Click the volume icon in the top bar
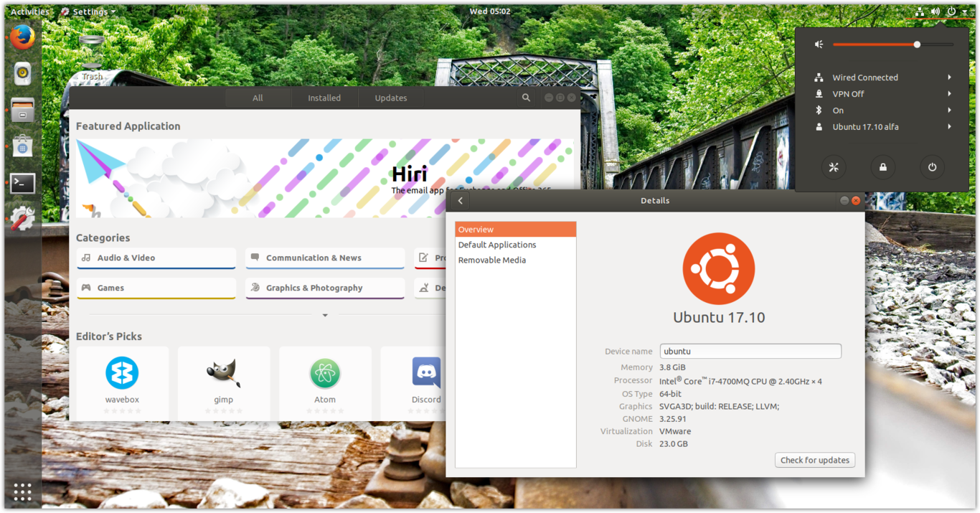This screenshot has height=513, width=980. pos(936,11)
